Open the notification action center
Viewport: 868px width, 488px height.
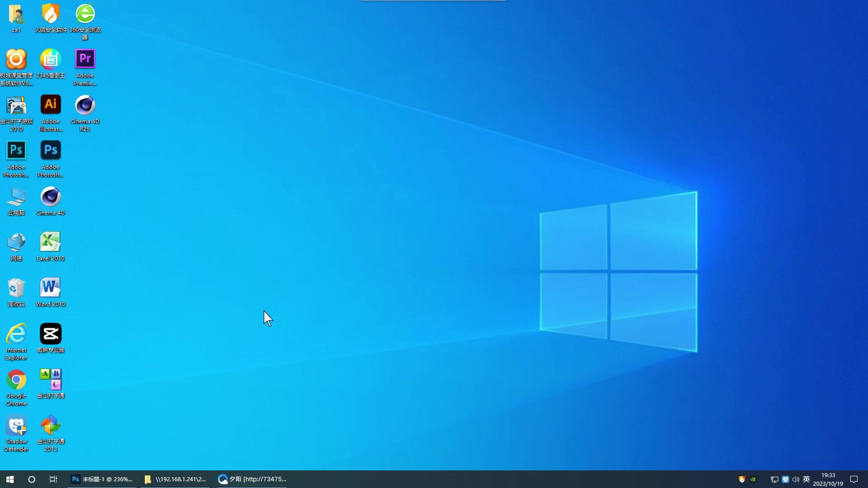[x=854, y=479]
